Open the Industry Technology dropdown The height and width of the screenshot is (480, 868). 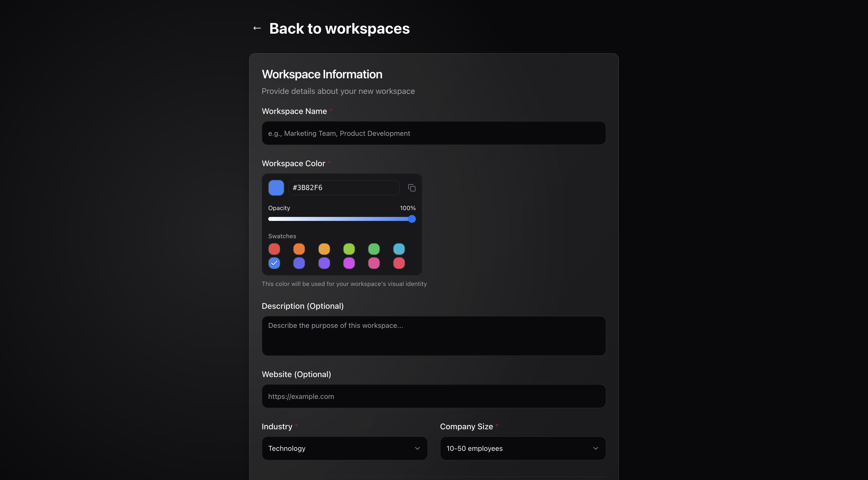click(x=344, y=448)
